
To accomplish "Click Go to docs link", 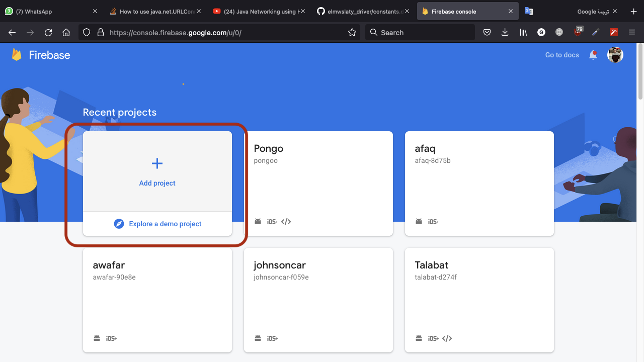I will [x=562, y=55].
